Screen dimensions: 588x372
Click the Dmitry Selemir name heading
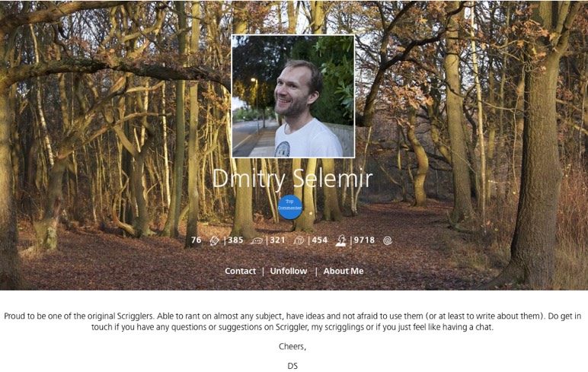coord(292,178)
